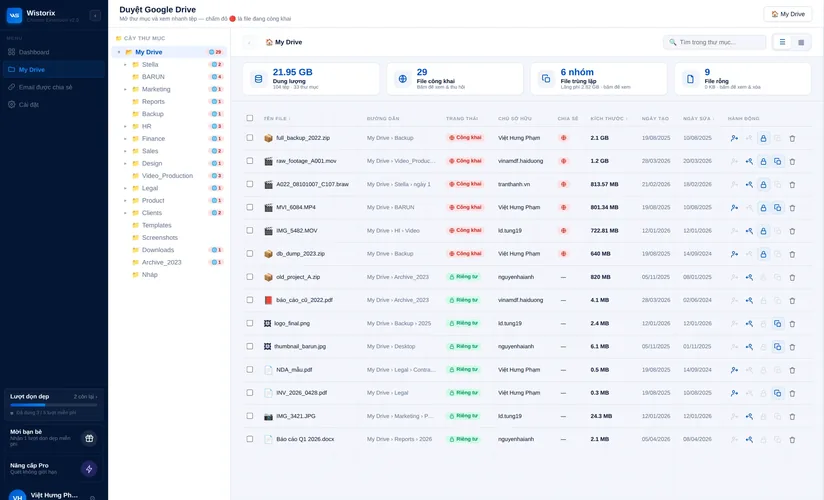824x500 pixels.
Task: Click add-person icon for db_dump_2023.zip
Action: click(734, 254)
